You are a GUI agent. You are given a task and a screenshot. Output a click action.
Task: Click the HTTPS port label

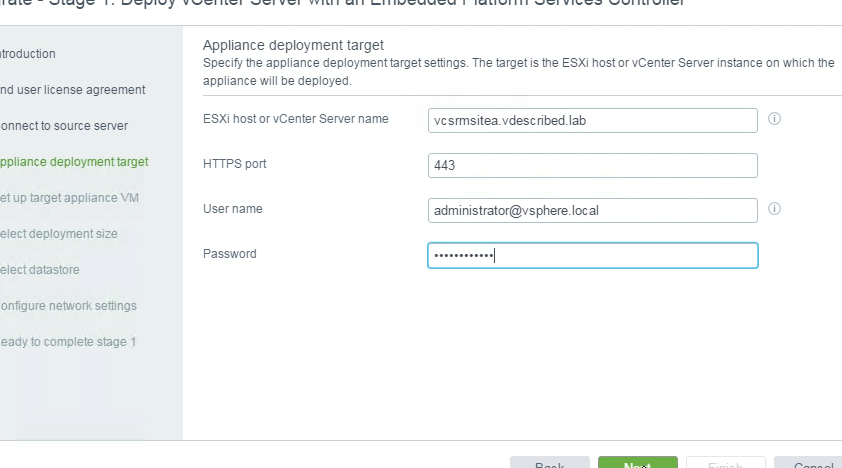tap(235, 164)
